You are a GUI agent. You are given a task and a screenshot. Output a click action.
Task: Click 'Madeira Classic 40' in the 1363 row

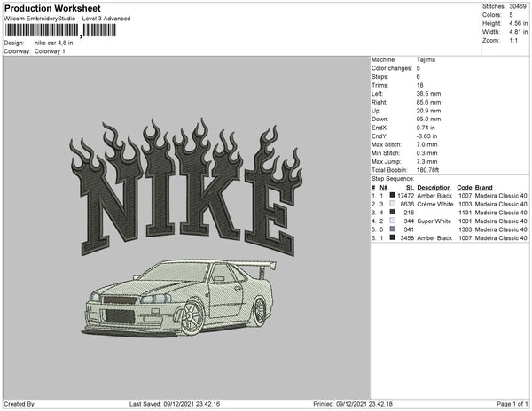point(501,229)
